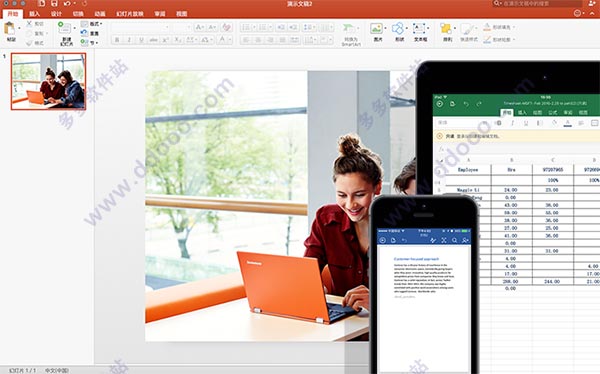600x374 pixels.
Task: Click the Arrange icon
Action: [x=446, y=29]
